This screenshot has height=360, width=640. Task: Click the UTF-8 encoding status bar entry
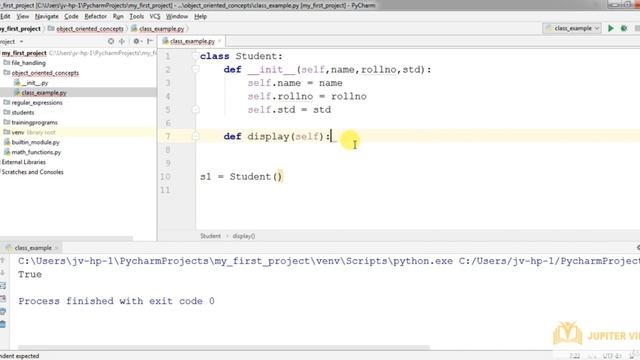(x=612, y=356)
